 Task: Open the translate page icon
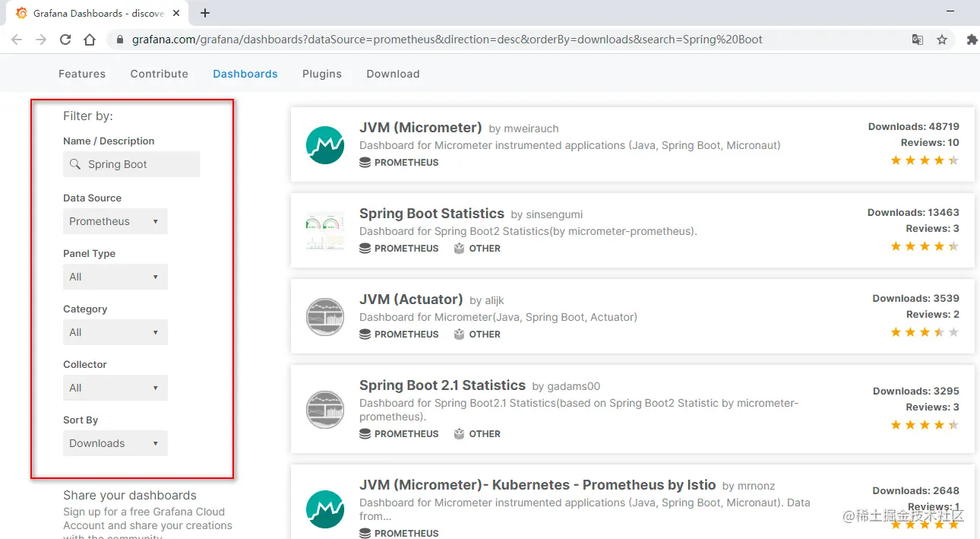coord(918,40)
